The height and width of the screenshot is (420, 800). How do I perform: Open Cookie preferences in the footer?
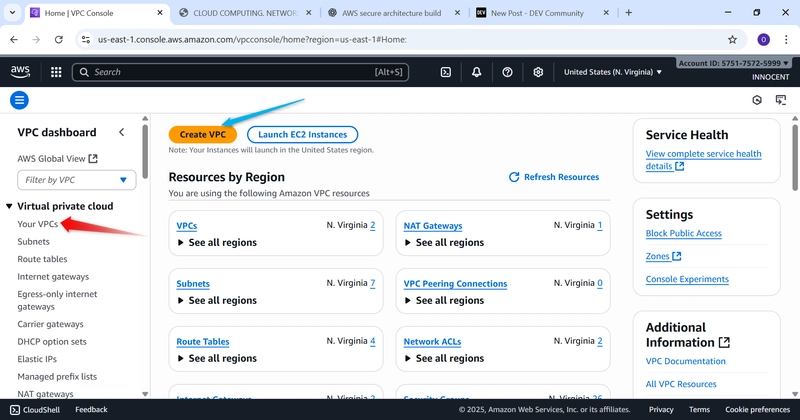(757, 409)
